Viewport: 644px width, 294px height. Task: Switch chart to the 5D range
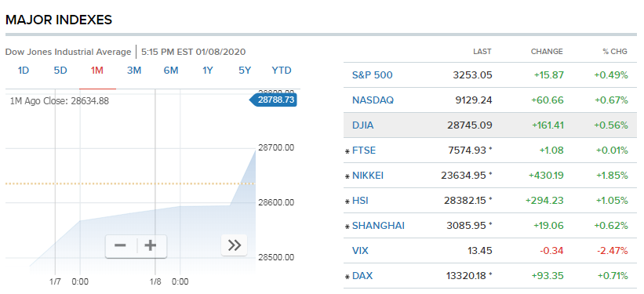(x=60, y=71)
